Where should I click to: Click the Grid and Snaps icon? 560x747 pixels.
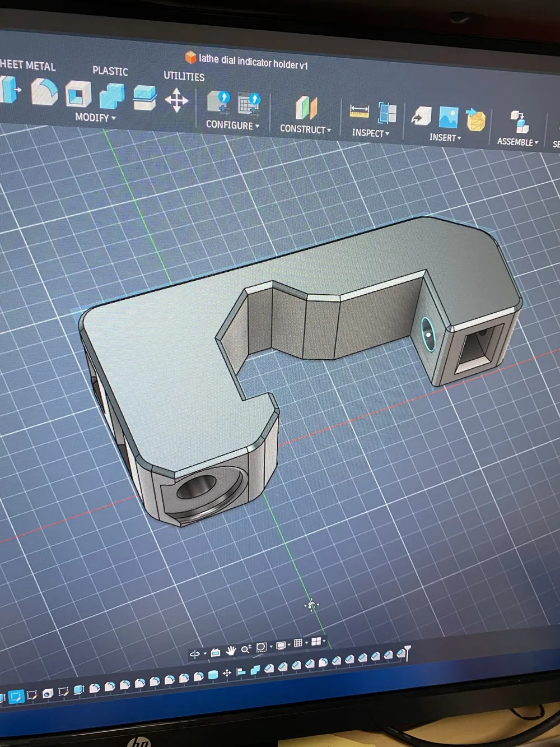pyautogui.click(x=298, y=643)
